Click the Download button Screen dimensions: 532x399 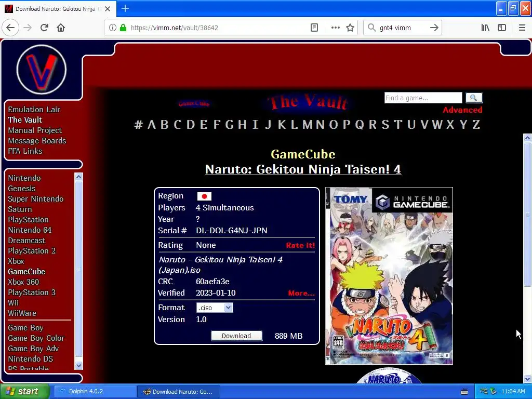coord(236,336)
